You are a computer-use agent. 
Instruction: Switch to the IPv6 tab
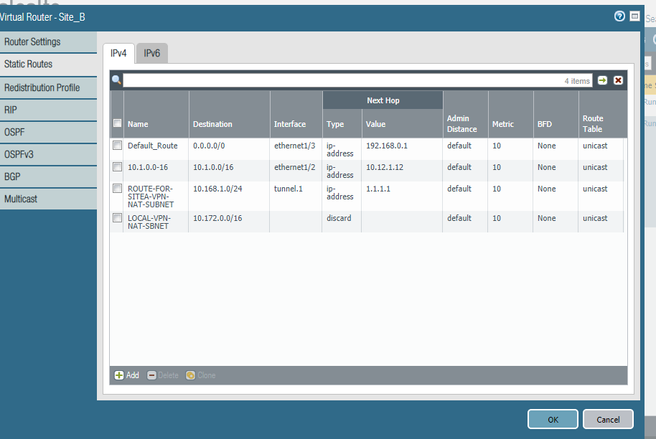[153, 53]
